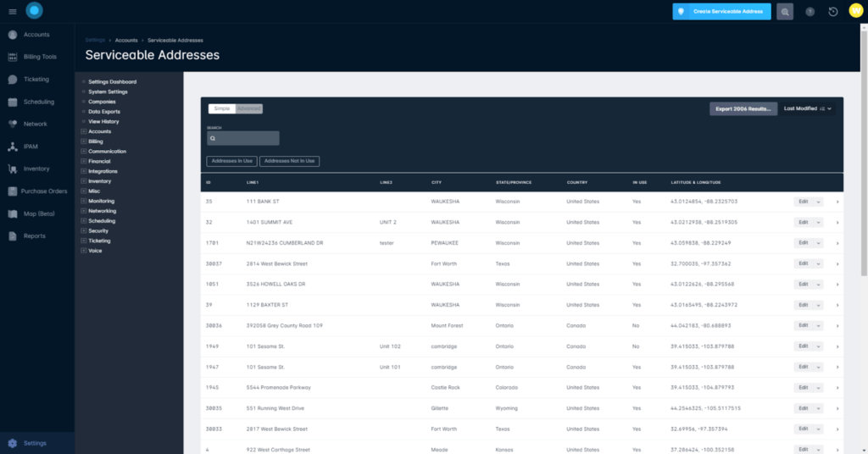
Task: Select Voice in settings tree
Action: click(95, 251)
